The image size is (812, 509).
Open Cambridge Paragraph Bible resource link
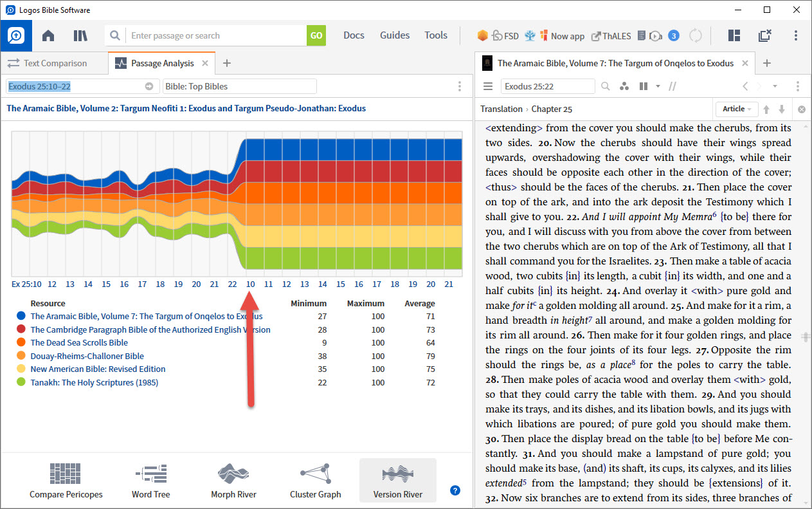(x=150, y=329)
